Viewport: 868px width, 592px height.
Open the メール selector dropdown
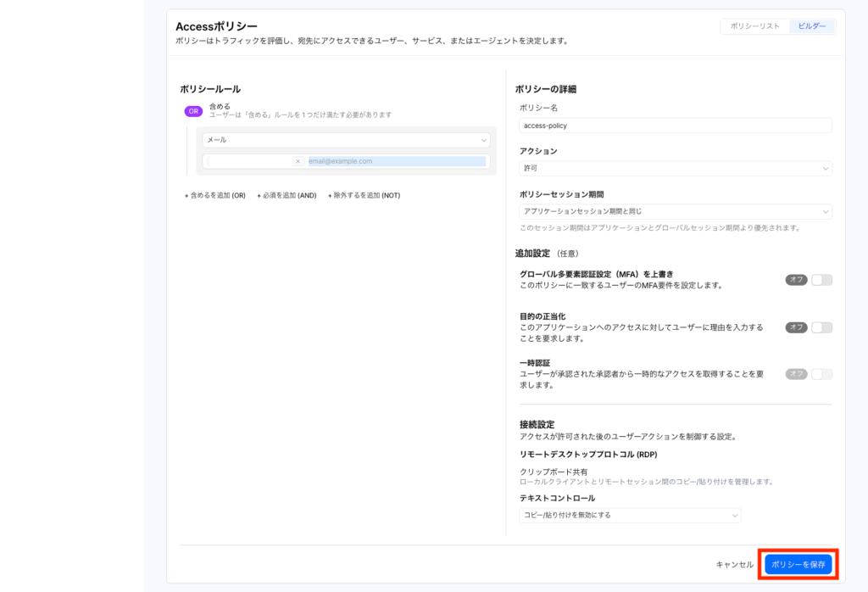click(346, 140)
